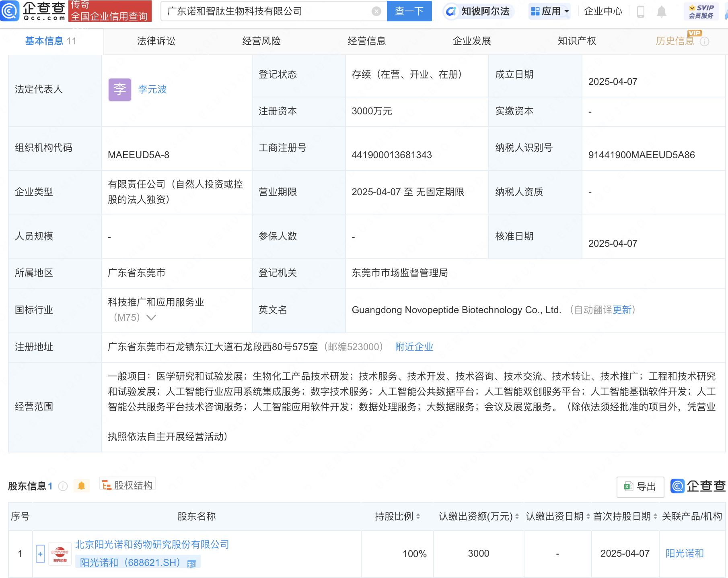Open the 应用 dropdown menu
Screen dimensions: 728x578
pyautogui.click(x=549, y=11)
